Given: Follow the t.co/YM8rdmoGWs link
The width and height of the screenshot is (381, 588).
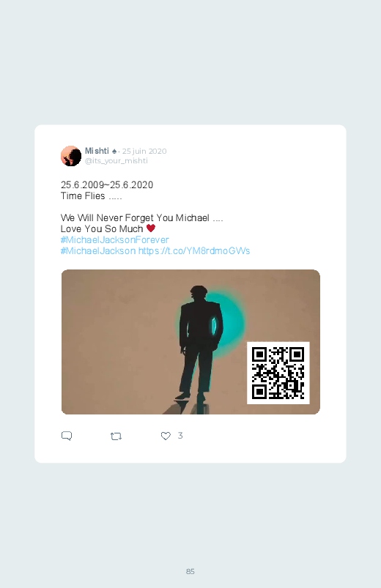Looking at the screenshot, I should click(x=194, y=251).
